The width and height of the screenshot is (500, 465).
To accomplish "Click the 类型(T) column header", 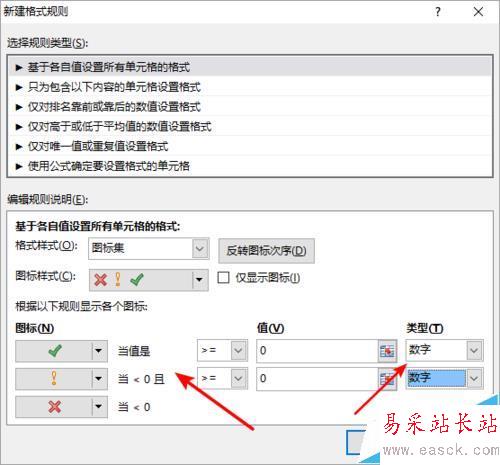I will point(425,329).
